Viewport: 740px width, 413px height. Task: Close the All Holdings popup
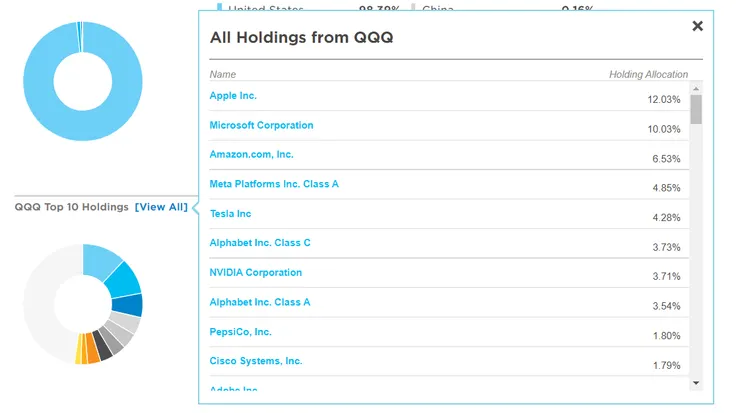coord(697,27)
